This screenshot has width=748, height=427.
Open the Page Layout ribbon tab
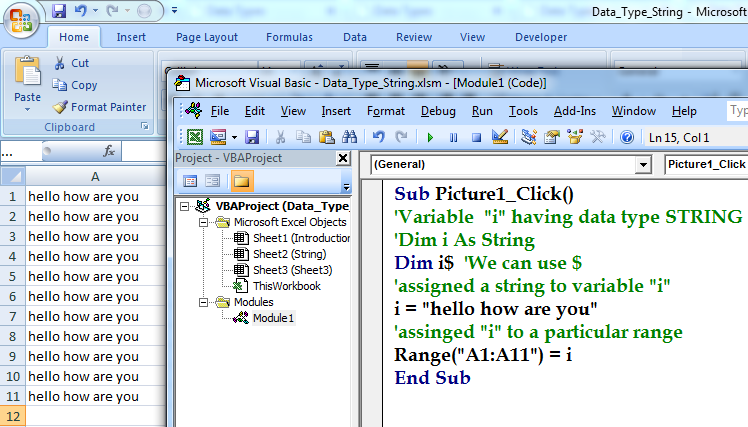207,37
